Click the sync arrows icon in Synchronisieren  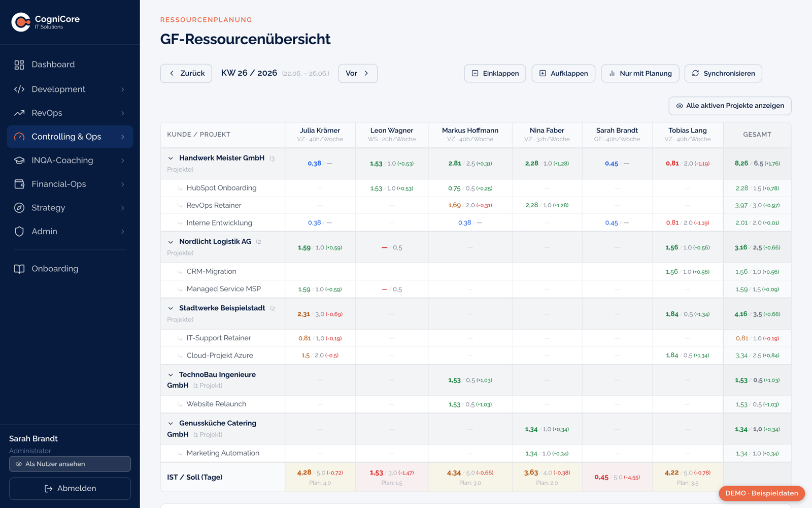(x=695, y=73)
